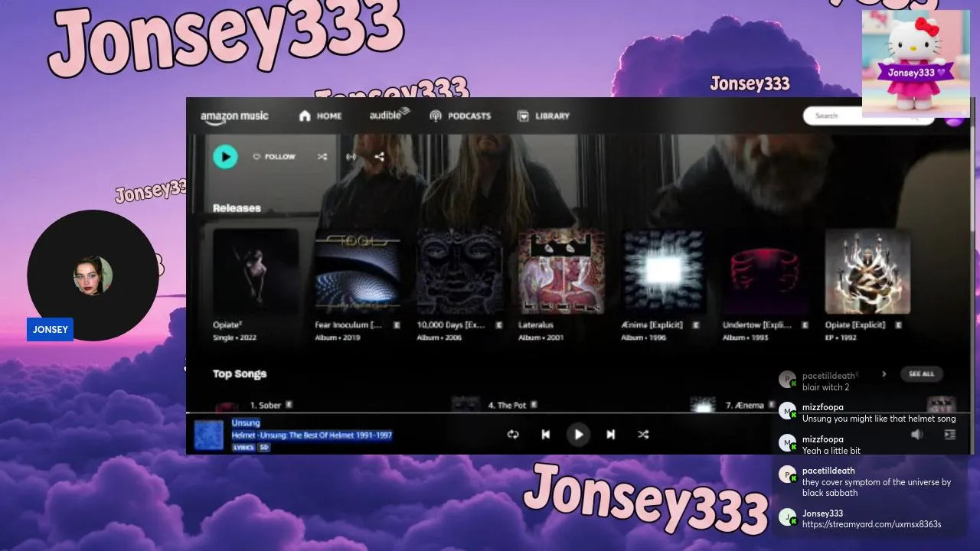Screen dimensions: 980x551
Task: Open the LIBRARY section
Action: [543, 116]
